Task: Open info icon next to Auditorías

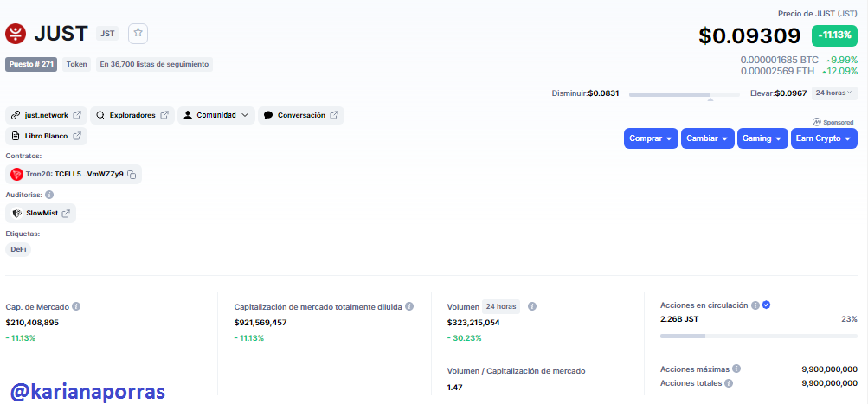Action: pyautogui.click(x=49, y=195)
